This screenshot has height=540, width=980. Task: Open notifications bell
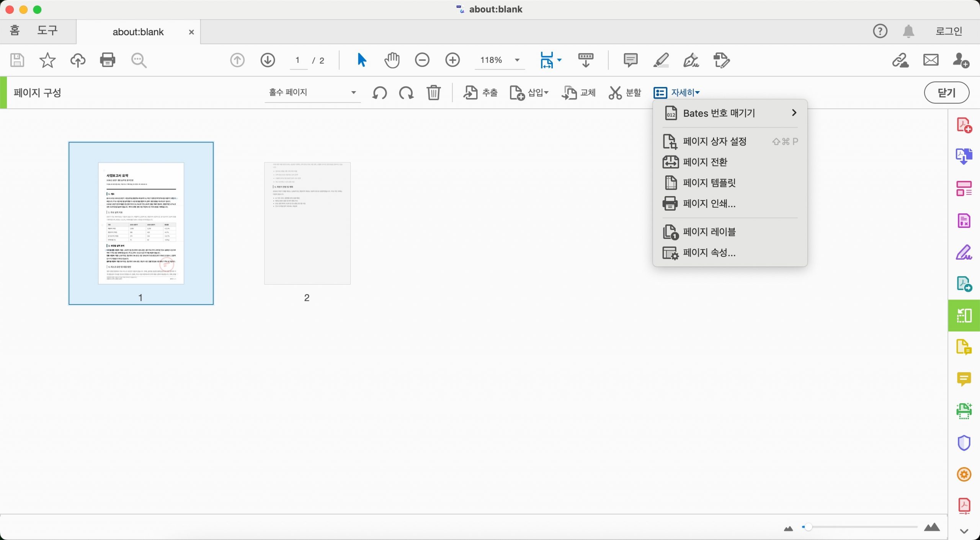coord(908,31)
